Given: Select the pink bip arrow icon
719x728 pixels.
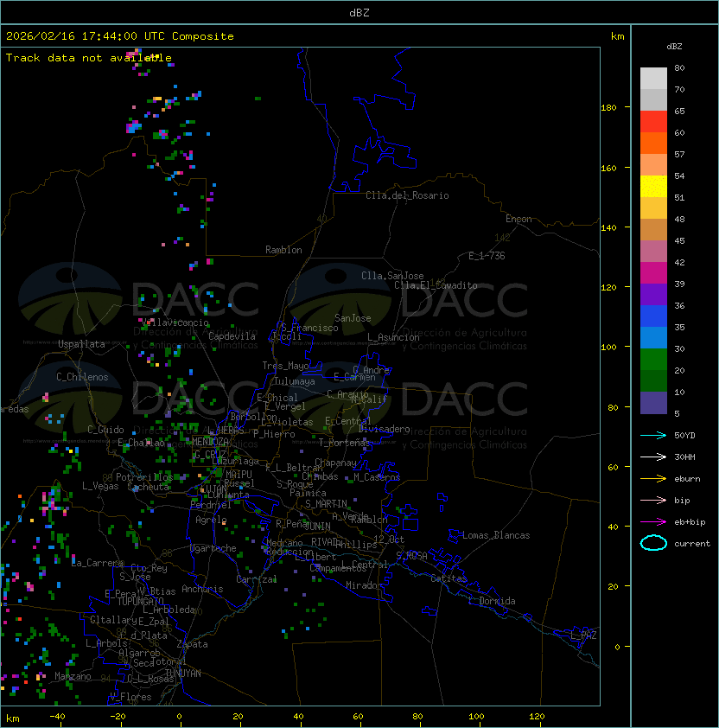Looking at the screenshot, I should (653, 500).
